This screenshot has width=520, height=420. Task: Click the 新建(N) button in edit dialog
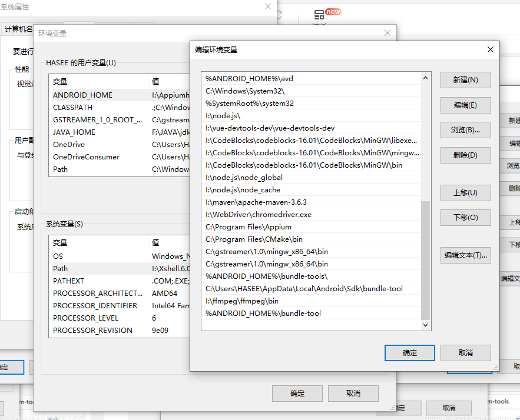(465, 80)
